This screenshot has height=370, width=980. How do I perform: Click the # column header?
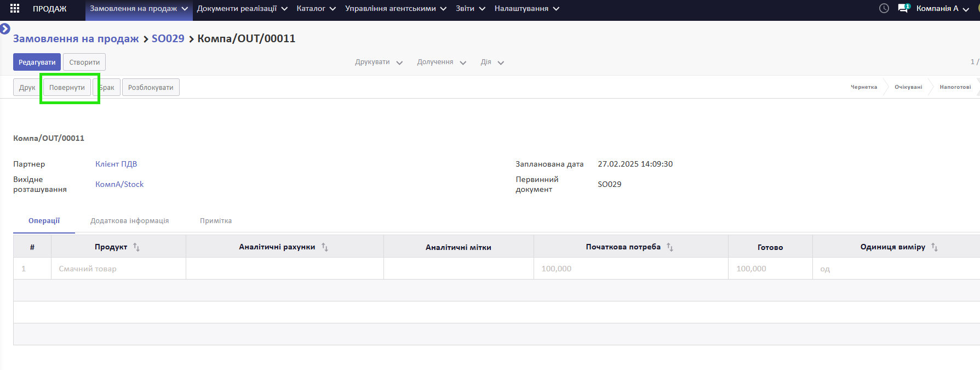32,247
